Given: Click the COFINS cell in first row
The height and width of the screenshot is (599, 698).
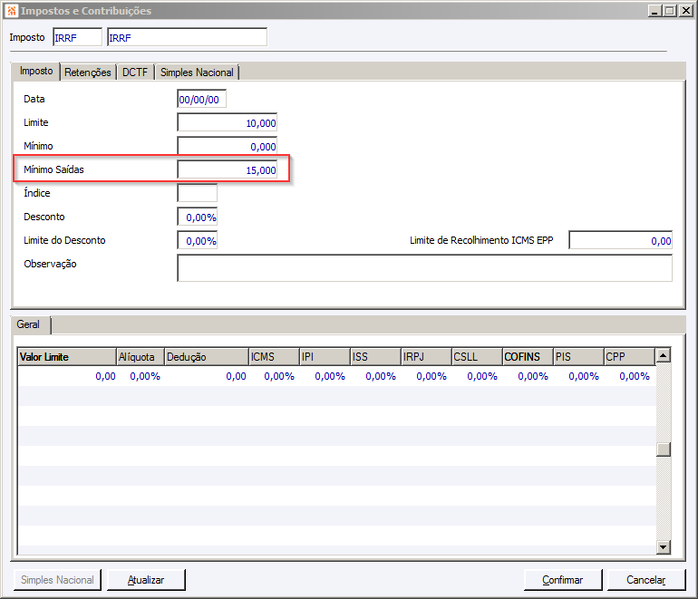Looking at the screenshot, I should click(528, 376).
